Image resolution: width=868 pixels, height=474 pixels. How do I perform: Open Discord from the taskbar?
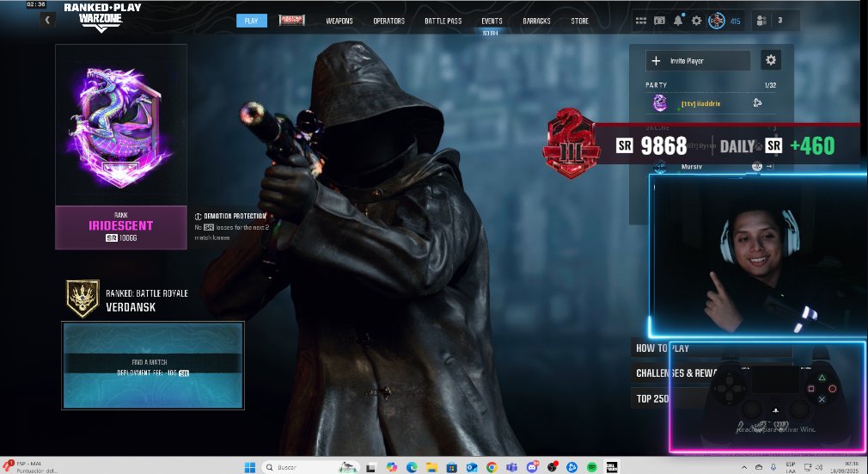coord(532,467)
